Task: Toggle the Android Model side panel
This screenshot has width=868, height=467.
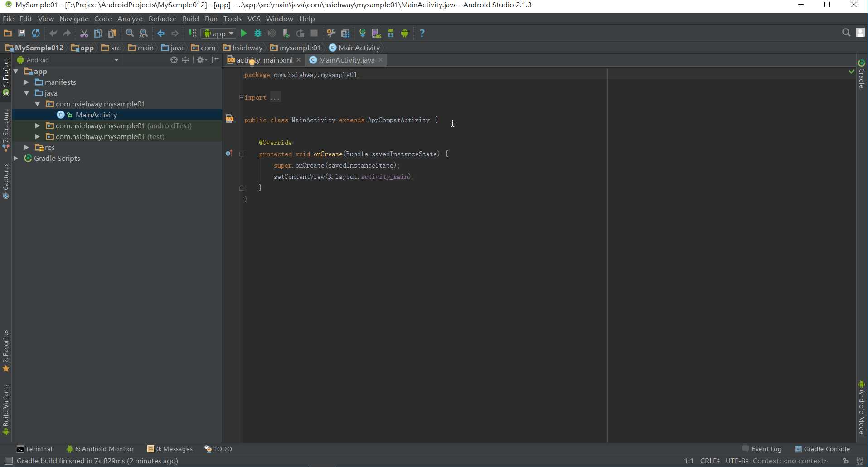Action: (862, 408)
